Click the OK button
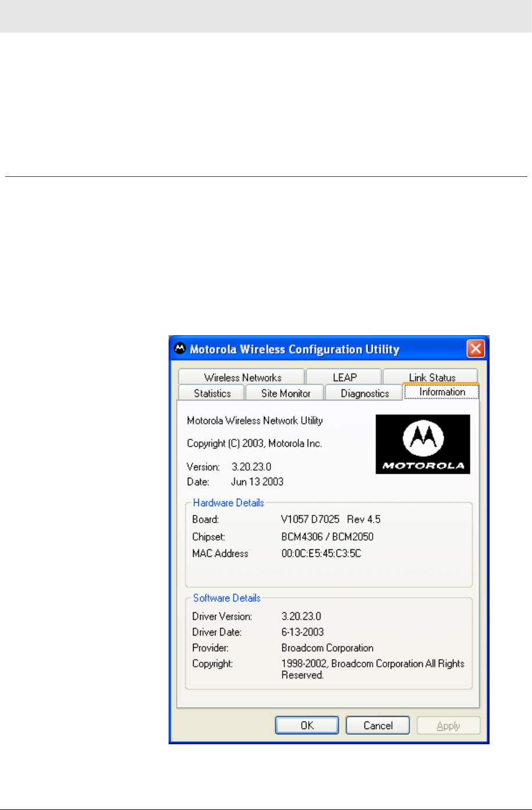This screenshot has width=532, height=810. point(307,726)
